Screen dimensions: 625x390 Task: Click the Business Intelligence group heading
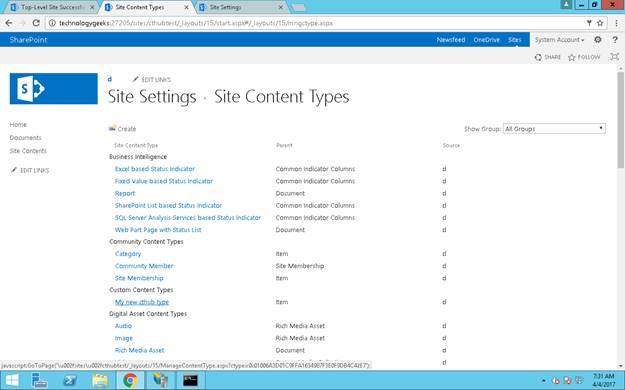[x=138, y=157]
